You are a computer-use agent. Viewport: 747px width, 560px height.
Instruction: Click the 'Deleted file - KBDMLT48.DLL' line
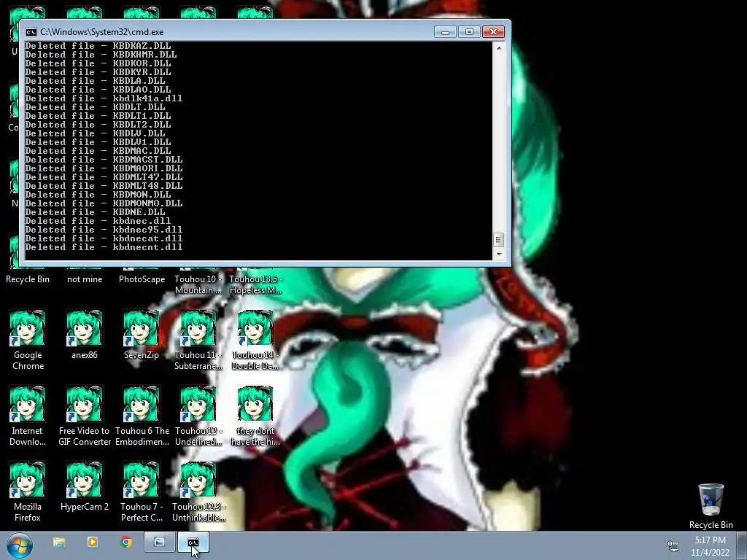point(104,186)
